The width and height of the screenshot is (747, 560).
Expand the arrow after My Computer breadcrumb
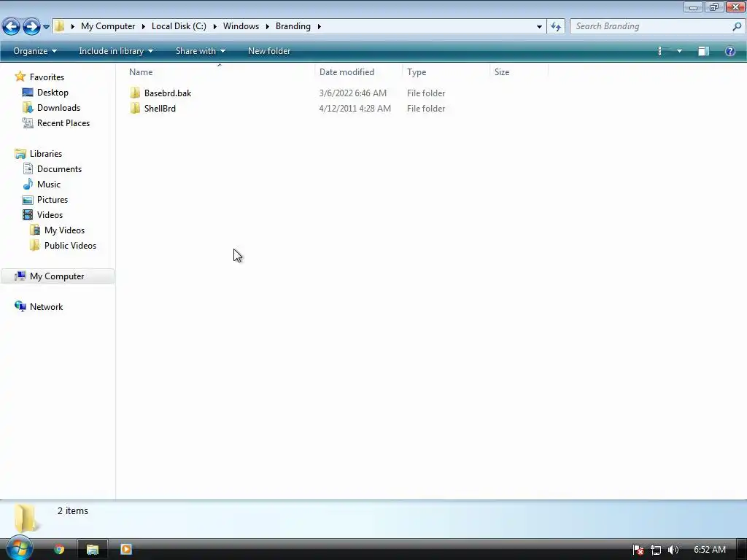(144, 26)
